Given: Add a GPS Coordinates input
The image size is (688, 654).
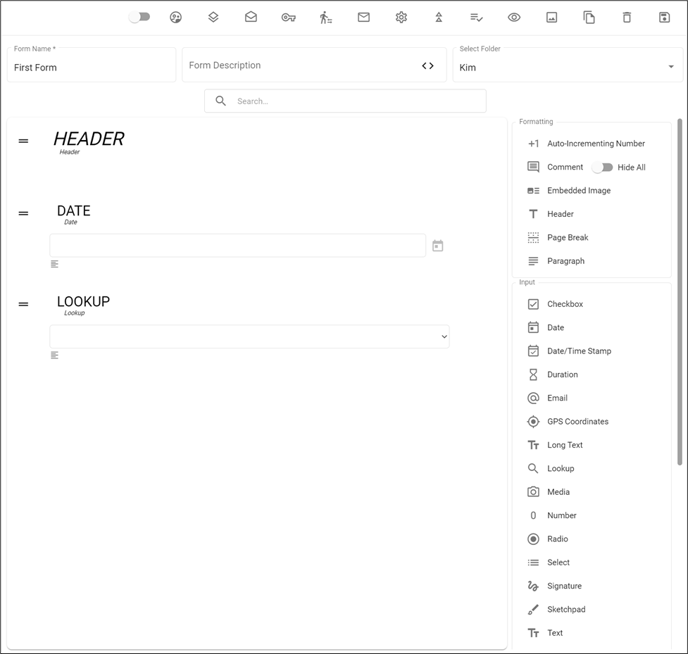Looking at the screenshot, I should (568, 422).
